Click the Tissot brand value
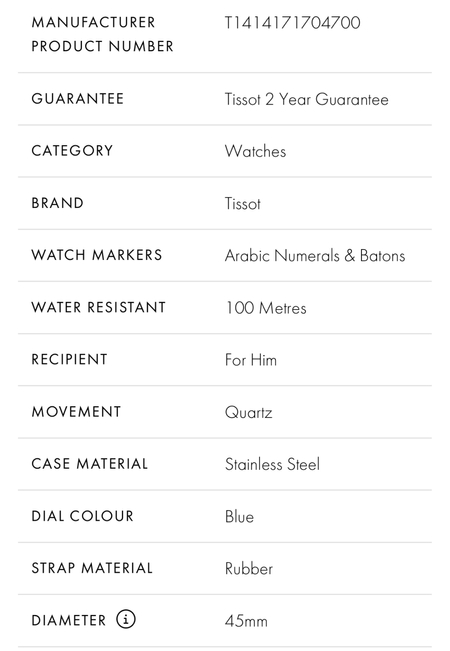Viewport: 450px width, 651px height. pos(243,203)
